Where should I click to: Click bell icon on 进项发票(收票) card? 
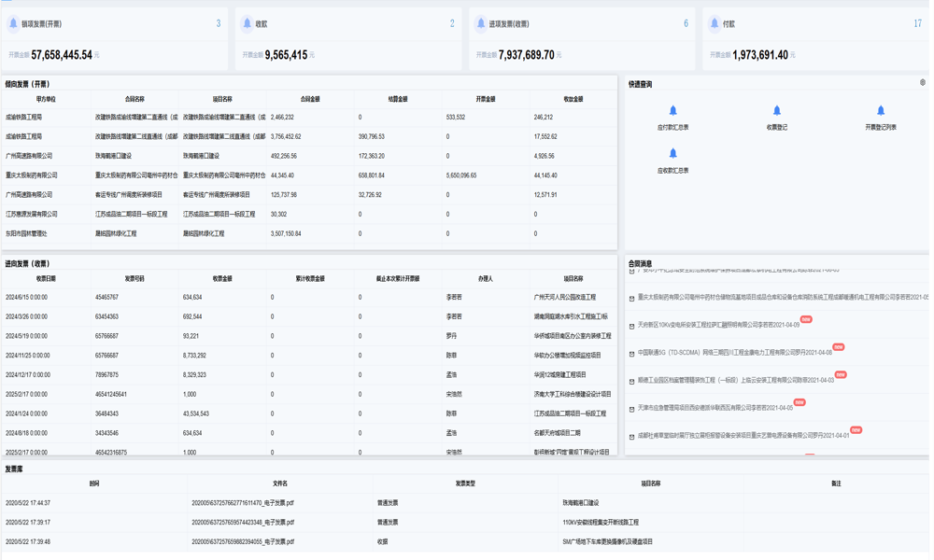480,24
